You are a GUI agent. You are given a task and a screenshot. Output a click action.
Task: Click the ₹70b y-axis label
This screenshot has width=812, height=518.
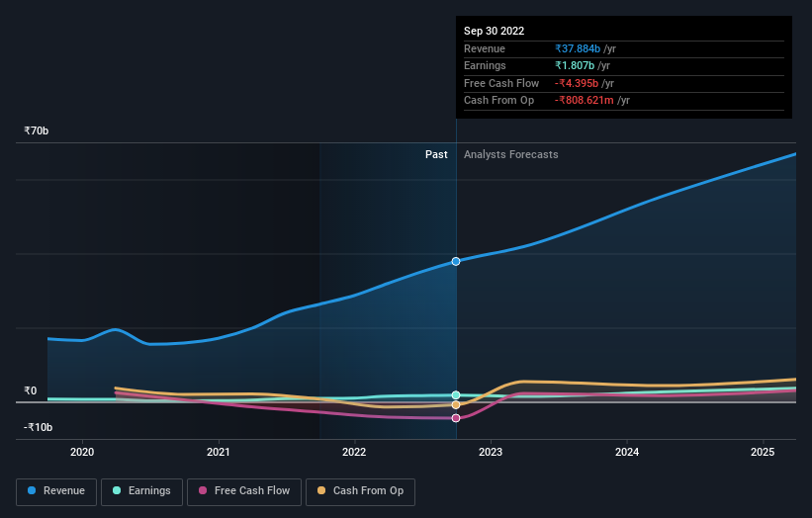(x=37, y=130)
